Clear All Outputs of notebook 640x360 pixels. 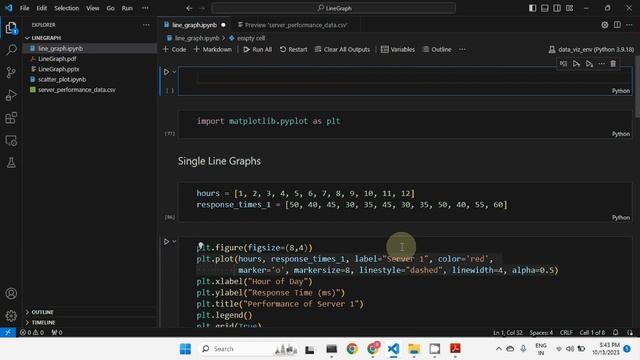(342, 49)
